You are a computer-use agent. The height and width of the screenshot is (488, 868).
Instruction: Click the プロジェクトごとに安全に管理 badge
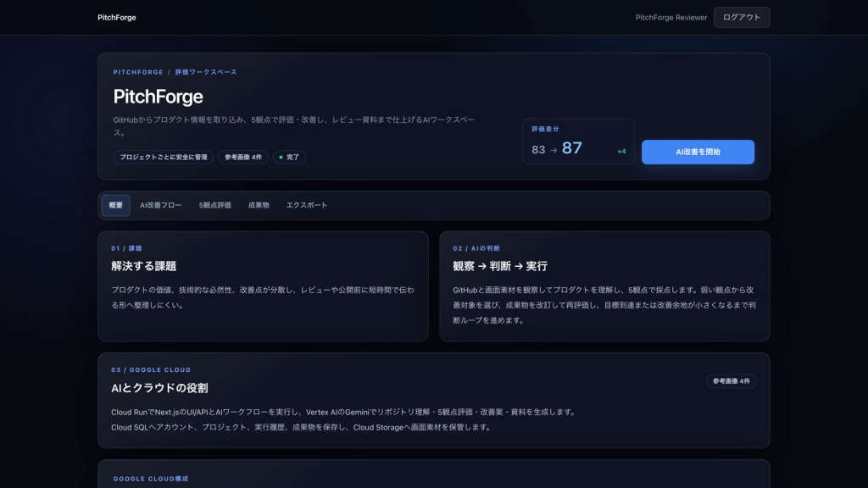[x=164, y=157]
